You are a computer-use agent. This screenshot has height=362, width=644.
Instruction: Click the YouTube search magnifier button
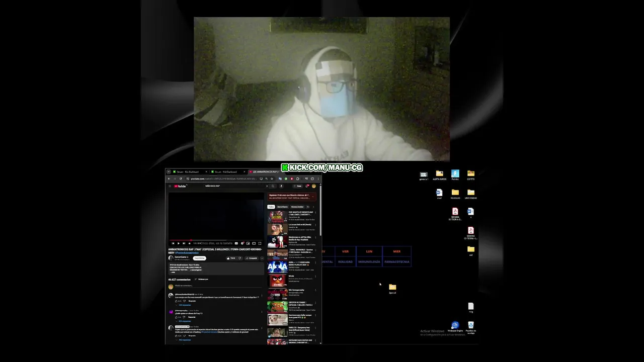pos(273,186)
